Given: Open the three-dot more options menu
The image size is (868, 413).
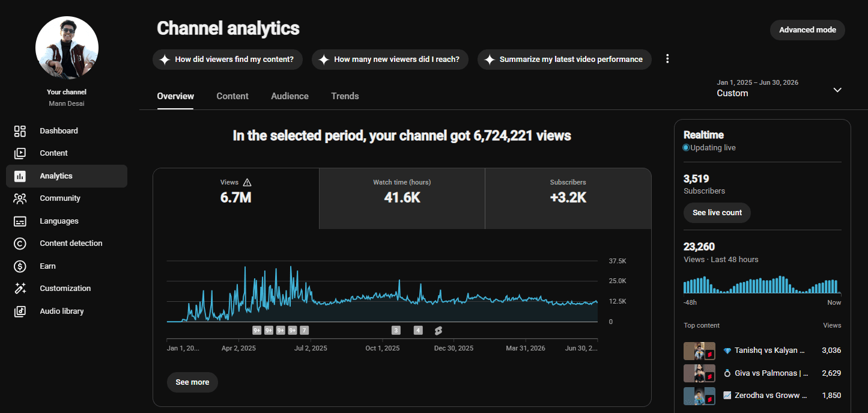Looking at the screenshot, I should 667,59.
